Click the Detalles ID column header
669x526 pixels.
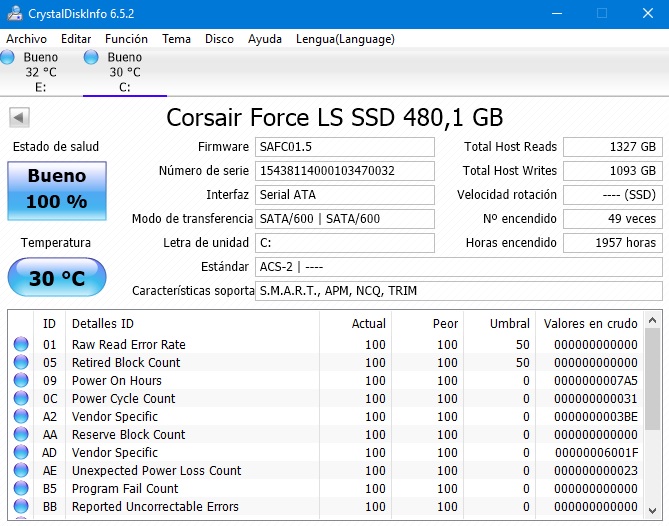(102, 323)
